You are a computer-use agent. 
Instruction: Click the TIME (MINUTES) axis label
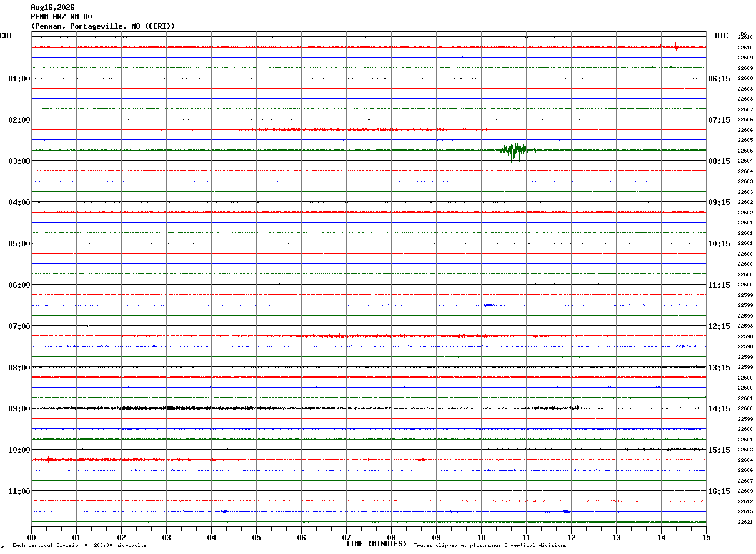(376, 544)
